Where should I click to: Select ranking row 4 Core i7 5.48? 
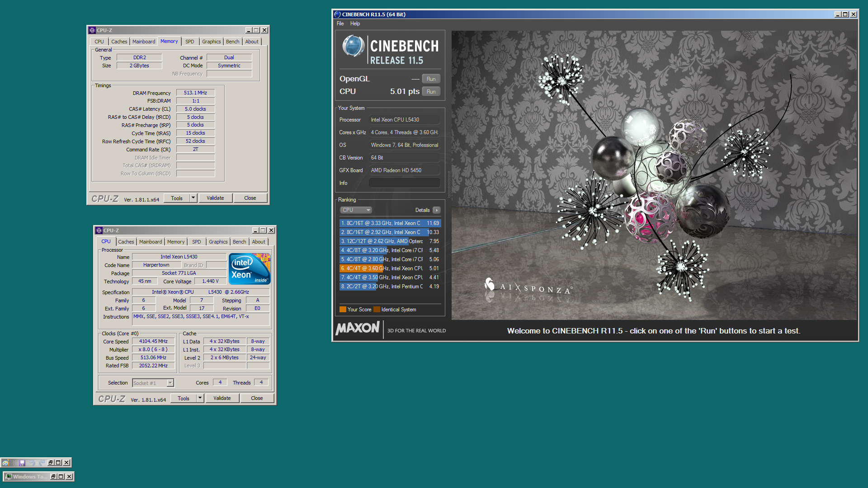[390, 250]
